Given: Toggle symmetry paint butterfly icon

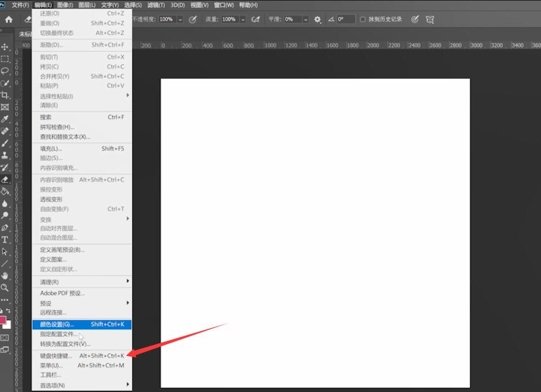Looking at the screenshot, I should click(430, 20).
